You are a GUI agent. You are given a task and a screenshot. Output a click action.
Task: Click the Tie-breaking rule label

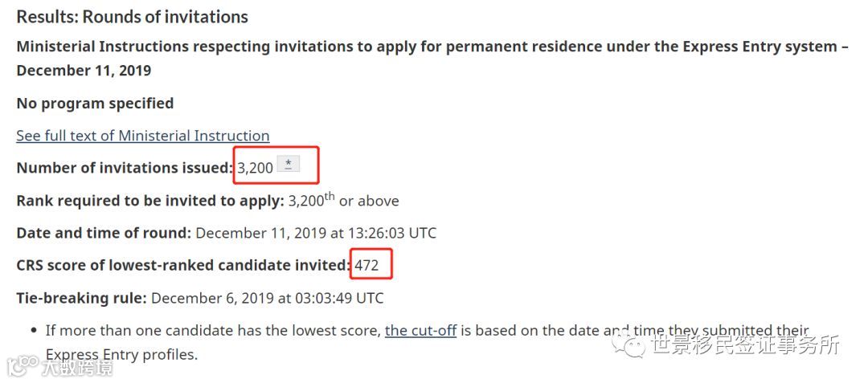tap(82, 299)
